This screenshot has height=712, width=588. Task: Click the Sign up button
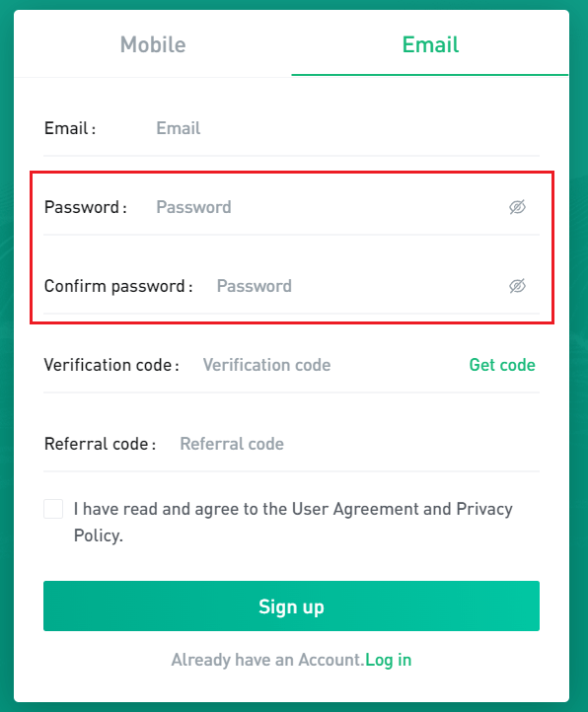click(x=291, y=606)
